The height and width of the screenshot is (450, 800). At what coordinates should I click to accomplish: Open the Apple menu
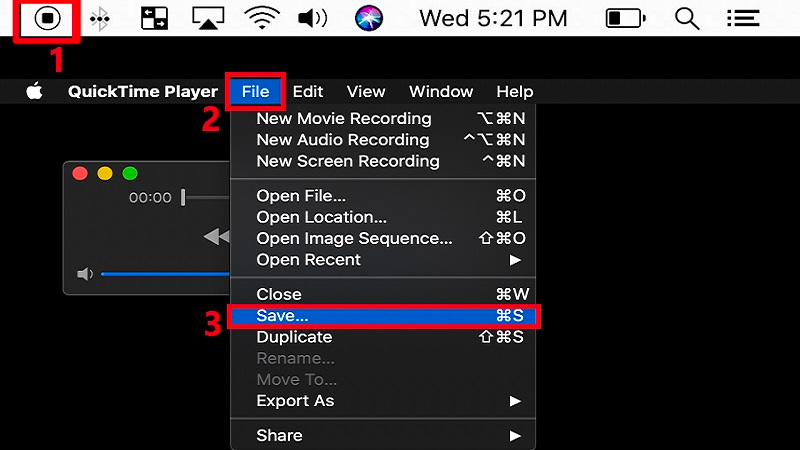pos(35,92)
